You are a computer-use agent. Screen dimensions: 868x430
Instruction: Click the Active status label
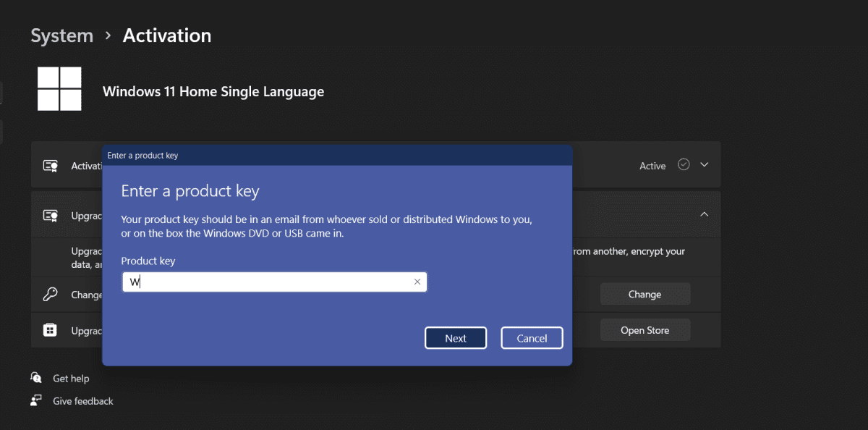pos(652,166)
